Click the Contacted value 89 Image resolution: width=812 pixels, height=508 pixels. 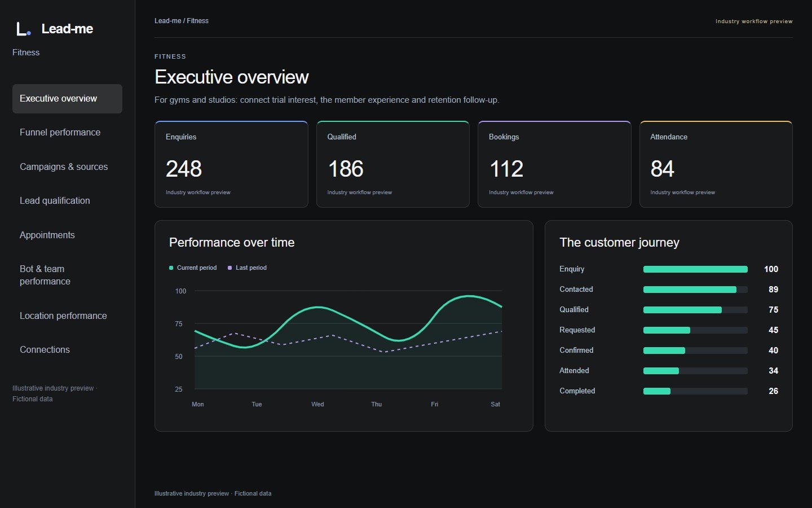coord(773,290)
